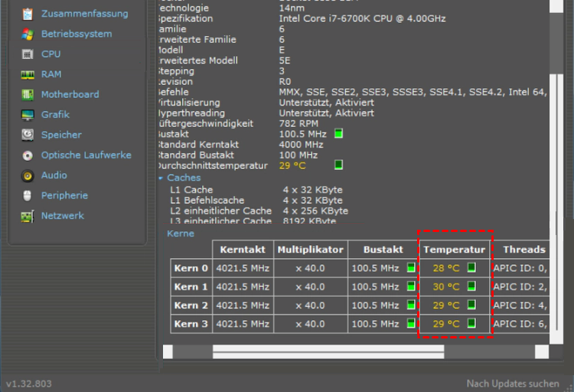Screen dimensions: 574x392
Task: Click green indicator beside Durchschnittstemperatur 29 °C
Action: (338, 165)
